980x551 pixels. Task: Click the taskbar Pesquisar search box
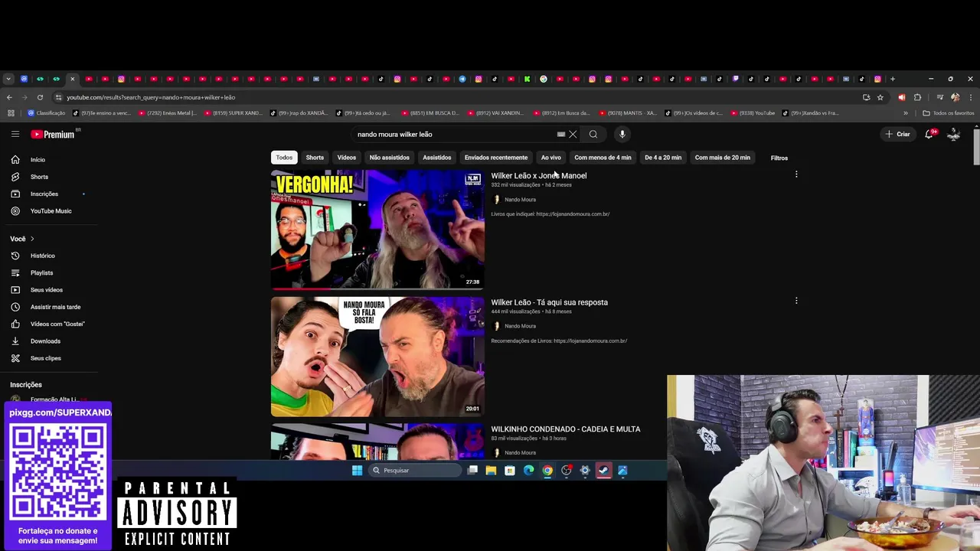point(414,471)
